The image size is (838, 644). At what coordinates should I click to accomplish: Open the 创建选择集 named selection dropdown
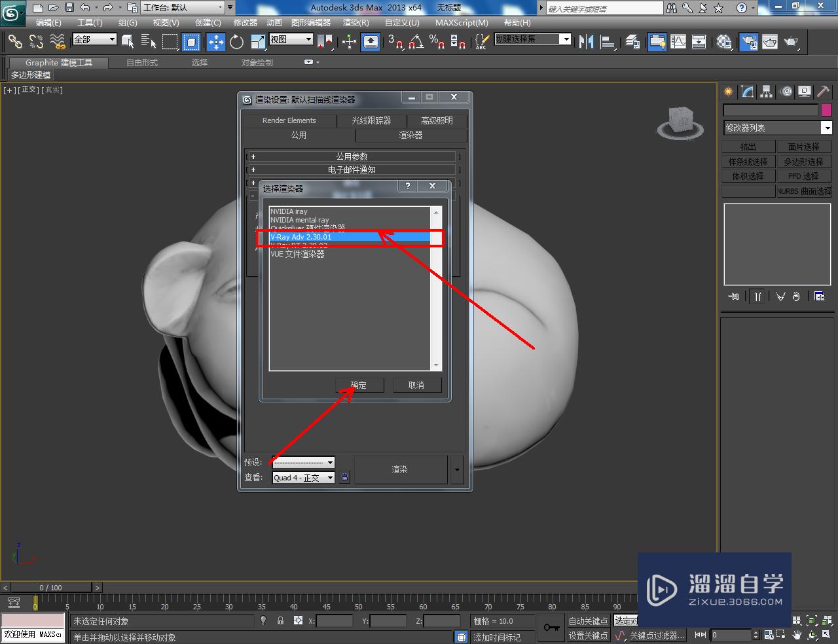click(x=533, y=39)
